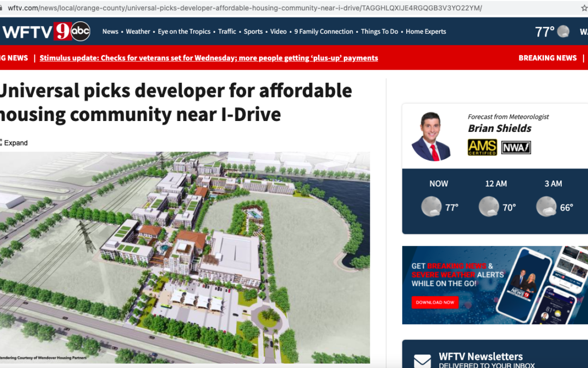The height and width of the screenshot is (368, 588).
Task: Open Things To Do menu
Action: [379, 32]
